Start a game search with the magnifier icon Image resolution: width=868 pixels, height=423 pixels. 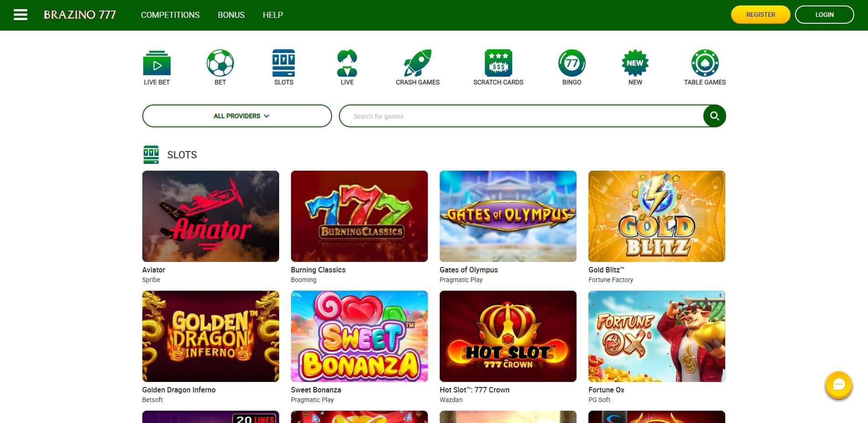[714, 116]
